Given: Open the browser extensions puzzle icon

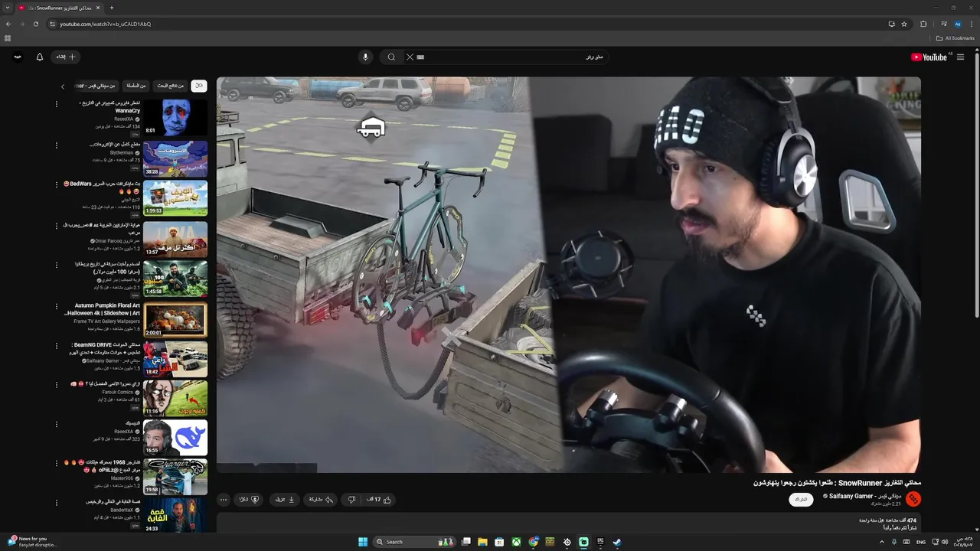Looking at the screenshot, I should pos(923,24).
